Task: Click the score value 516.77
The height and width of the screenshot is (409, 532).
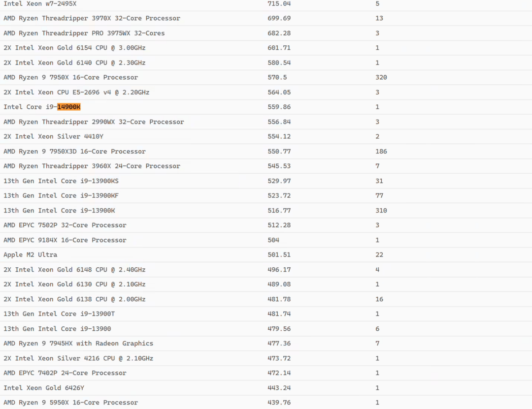Action: 279,210
